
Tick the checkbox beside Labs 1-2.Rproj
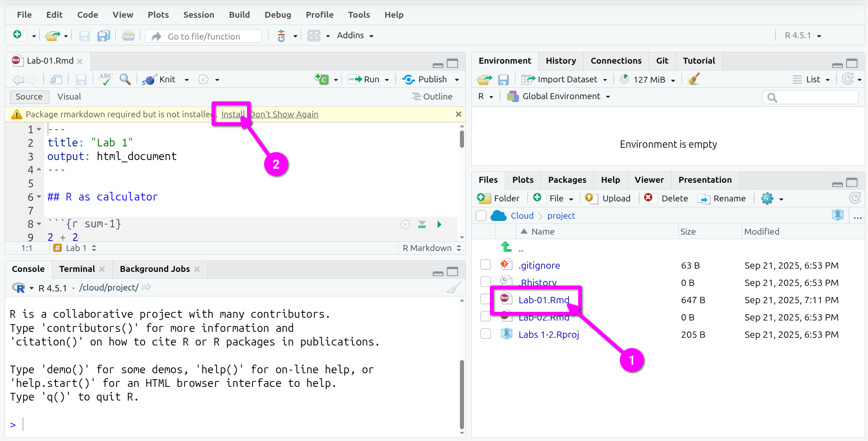tap(486, 334)
